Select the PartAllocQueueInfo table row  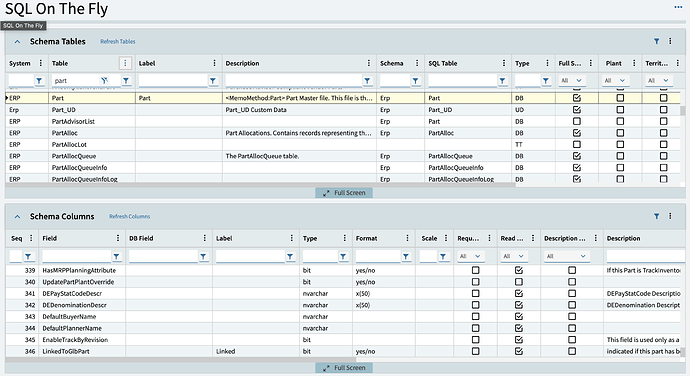click(343, 167)
